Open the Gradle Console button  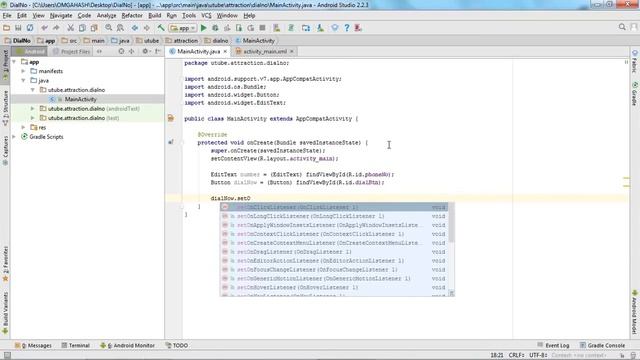coord(602,345)
